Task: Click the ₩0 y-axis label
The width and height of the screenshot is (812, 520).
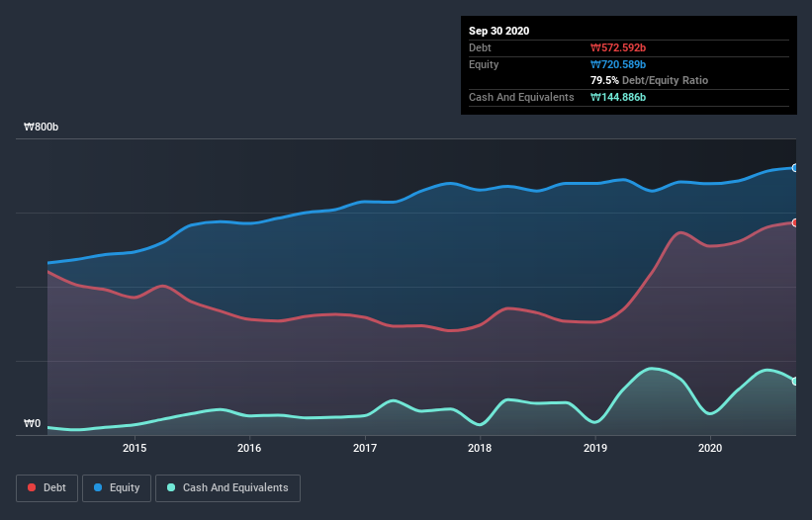Action: click(x=32, y=423)
